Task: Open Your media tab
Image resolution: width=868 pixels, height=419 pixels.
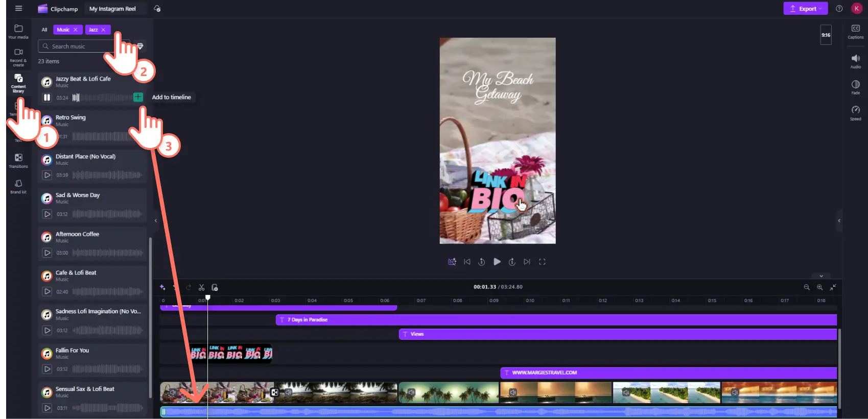Action: pos(18,31)
